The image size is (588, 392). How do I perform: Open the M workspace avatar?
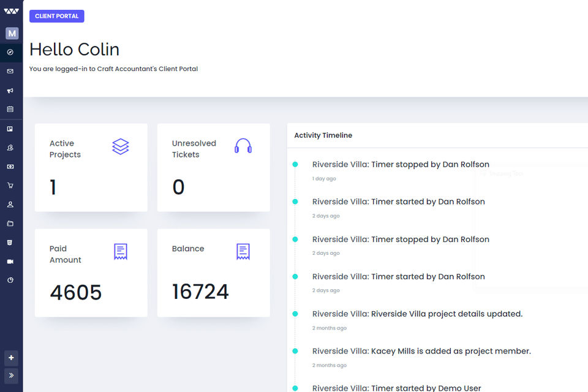click(x=12, y=34)
